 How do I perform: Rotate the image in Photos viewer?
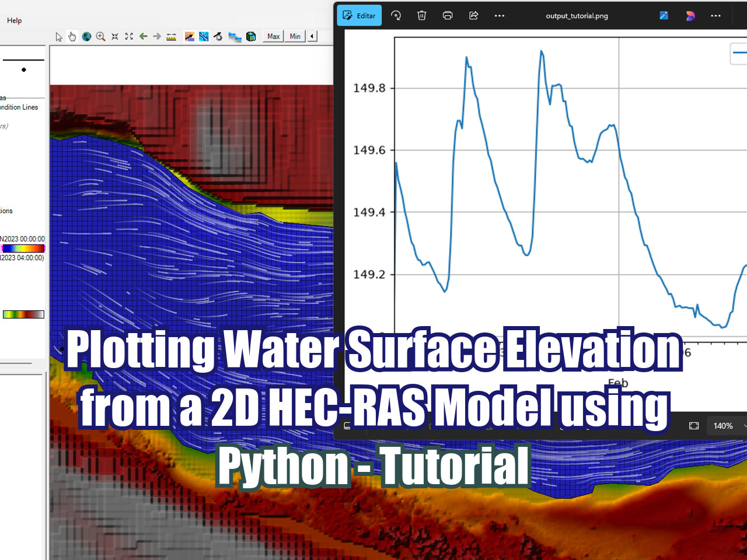tap(396, 16)
